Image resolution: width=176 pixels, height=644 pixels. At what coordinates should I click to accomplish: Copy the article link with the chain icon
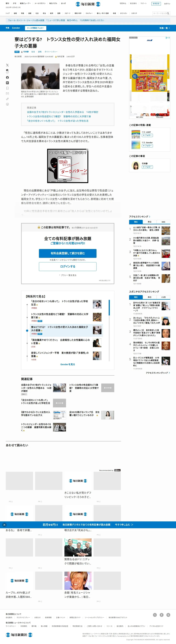(x=7, y=99)
